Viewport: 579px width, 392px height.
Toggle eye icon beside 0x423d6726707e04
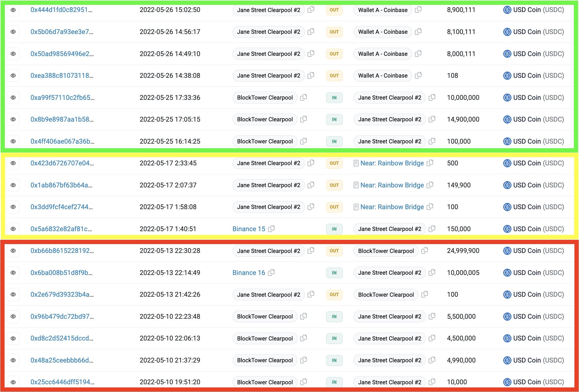tap(13, 163)
